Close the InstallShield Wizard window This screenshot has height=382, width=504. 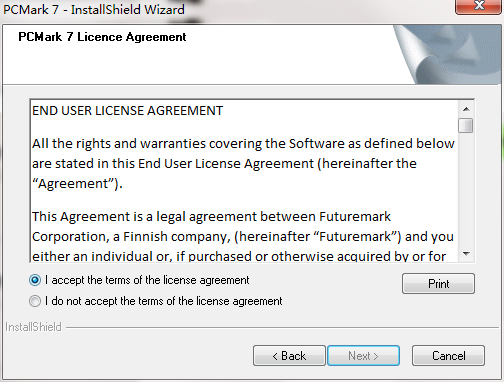[479, 6]
